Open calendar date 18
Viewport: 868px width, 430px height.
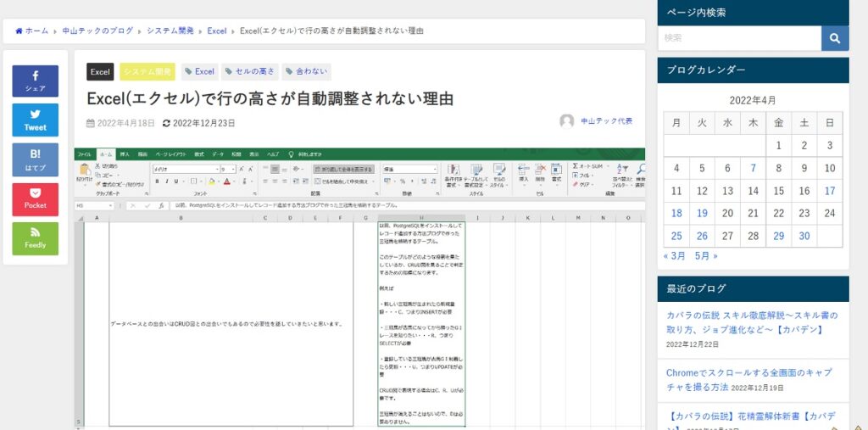tap(676, 214)
